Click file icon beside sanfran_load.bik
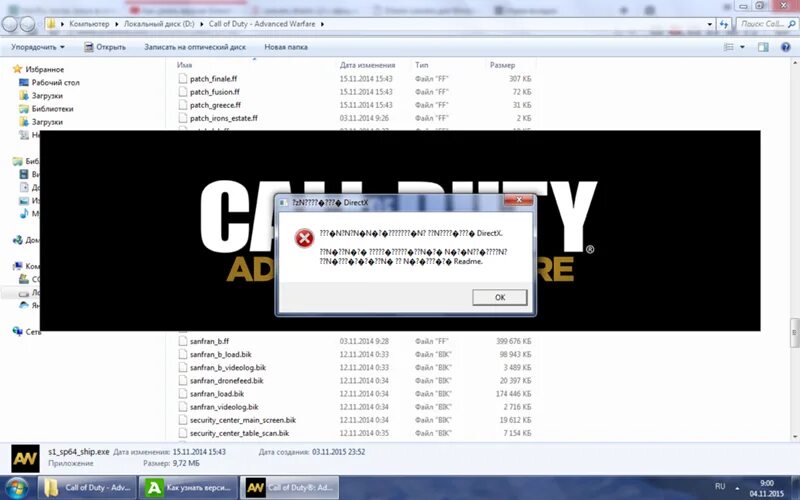The height and width of the screenshot is (500, 800). click(183, 393)
